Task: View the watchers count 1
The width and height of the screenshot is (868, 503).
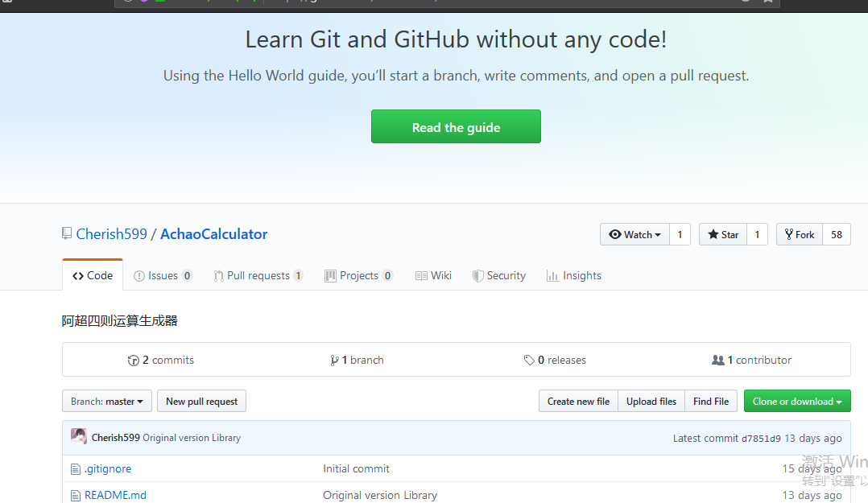Action: [680, 235]
